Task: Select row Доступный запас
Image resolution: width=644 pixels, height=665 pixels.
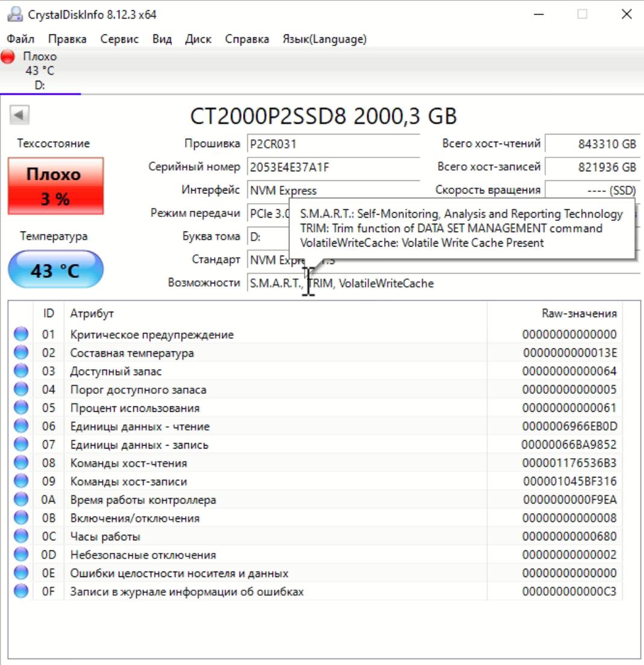Action: [315, 371]
